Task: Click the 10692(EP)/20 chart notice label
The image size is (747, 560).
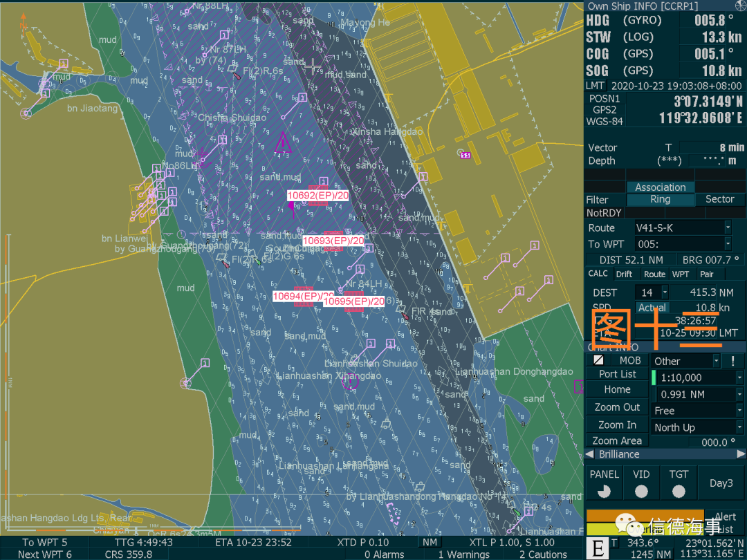Action: coord(317,196)
